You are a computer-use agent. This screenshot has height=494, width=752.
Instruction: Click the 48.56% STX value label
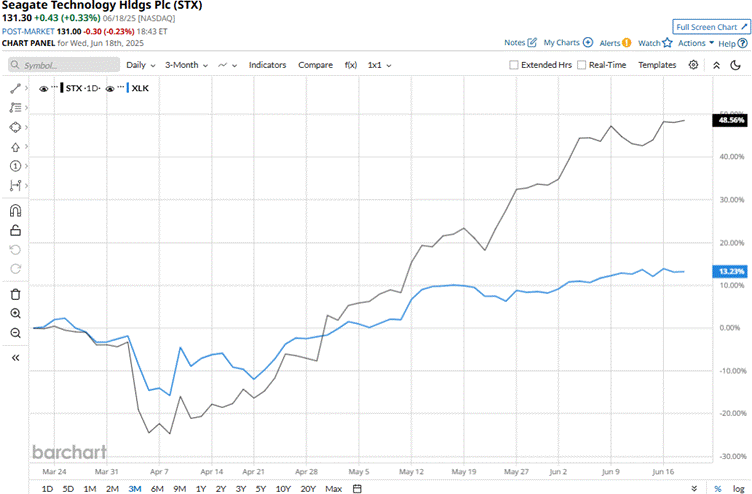point(730,120)
